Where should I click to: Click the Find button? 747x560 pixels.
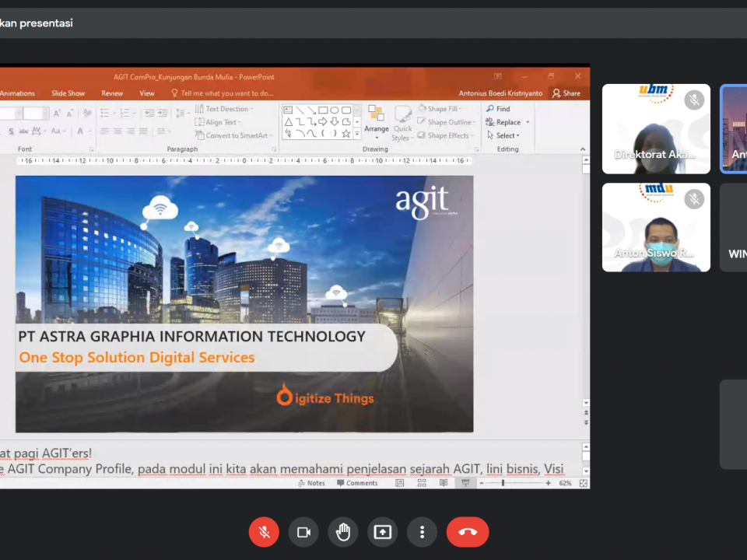498,109
